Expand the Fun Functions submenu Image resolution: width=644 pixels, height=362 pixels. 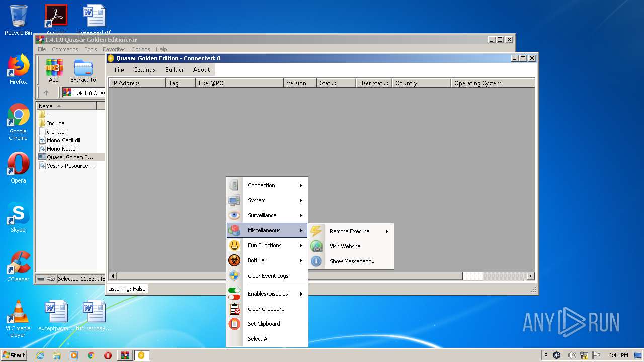[267, 245]
